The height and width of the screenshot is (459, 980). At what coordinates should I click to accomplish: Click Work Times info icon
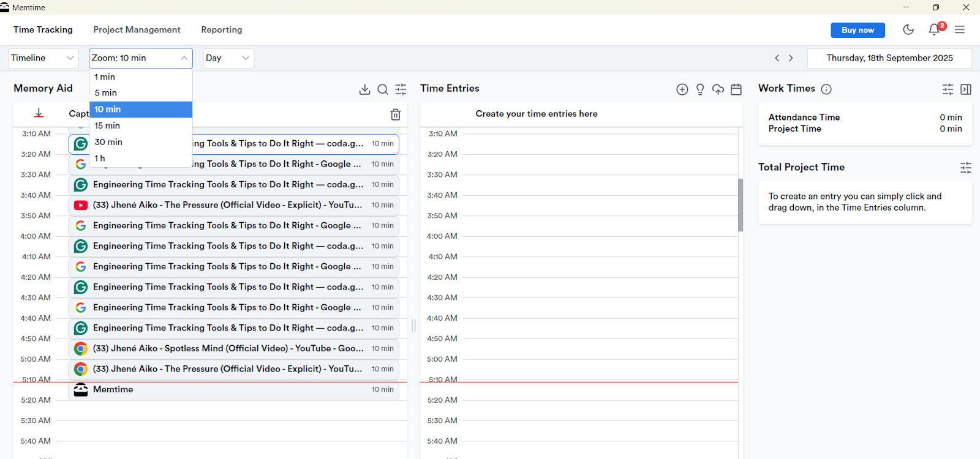tap(826, 89)
